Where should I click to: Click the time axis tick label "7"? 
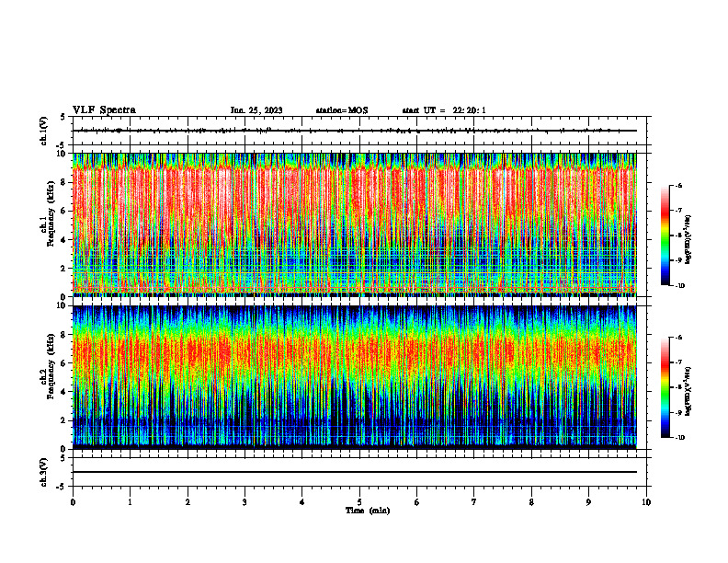pos(474,502)
